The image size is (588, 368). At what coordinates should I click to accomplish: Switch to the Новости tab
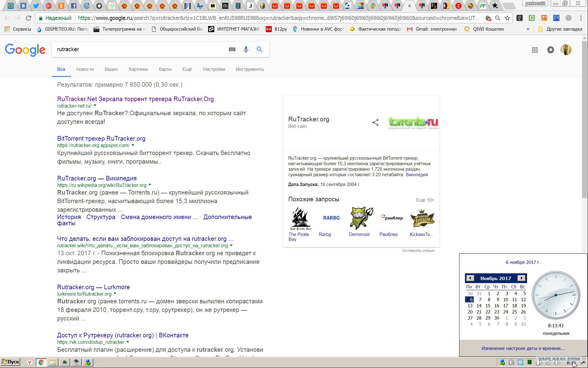click(85, 69)
